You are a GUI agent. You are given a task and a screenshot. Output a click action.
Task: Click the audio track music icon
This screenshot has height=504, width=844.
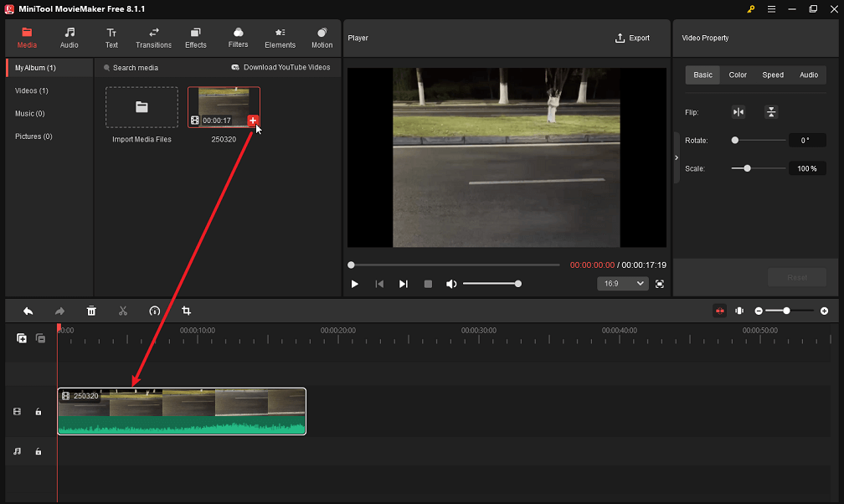[18, 451]
